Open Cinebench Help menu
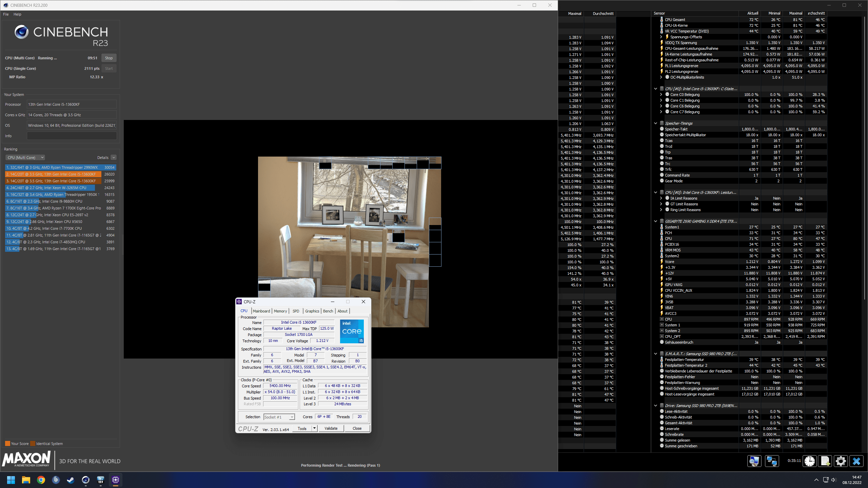 coord(17,14)
